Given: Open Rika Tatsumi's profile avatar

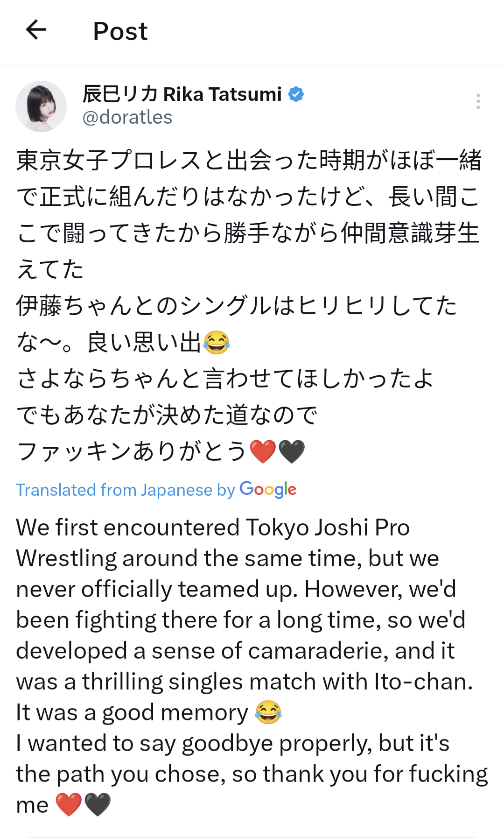Looking at the screenshot, I should (41, 106).
